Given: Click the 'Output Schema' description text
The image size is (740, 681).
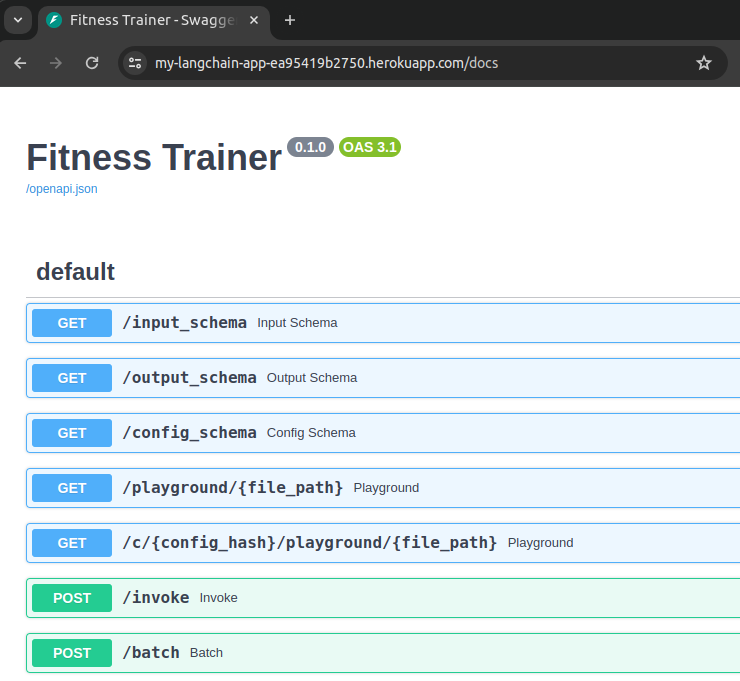Looking at the screenshot, I should pyautogui.click(x=312, y=378).
